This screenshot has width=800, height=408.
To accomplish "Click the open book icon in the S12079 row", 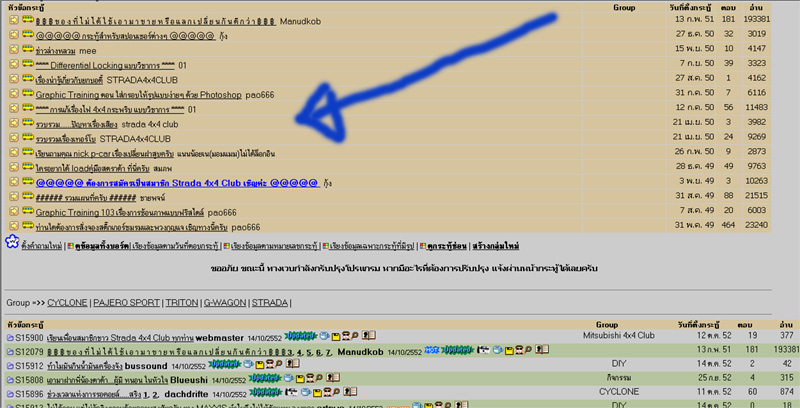I will pyautogui.click(x=542, y=349).
